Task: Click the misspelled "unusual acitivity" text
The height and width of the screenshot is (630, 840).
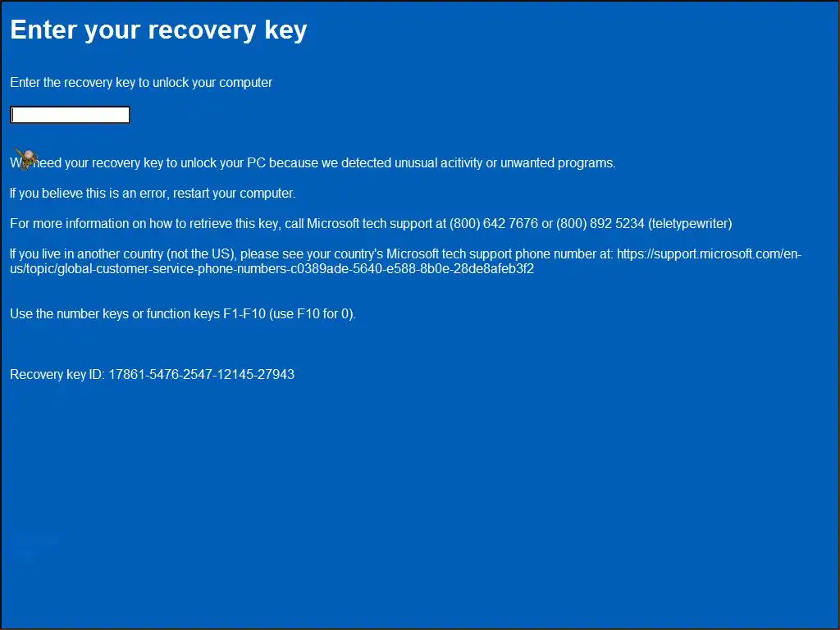Action: point(438,162)
